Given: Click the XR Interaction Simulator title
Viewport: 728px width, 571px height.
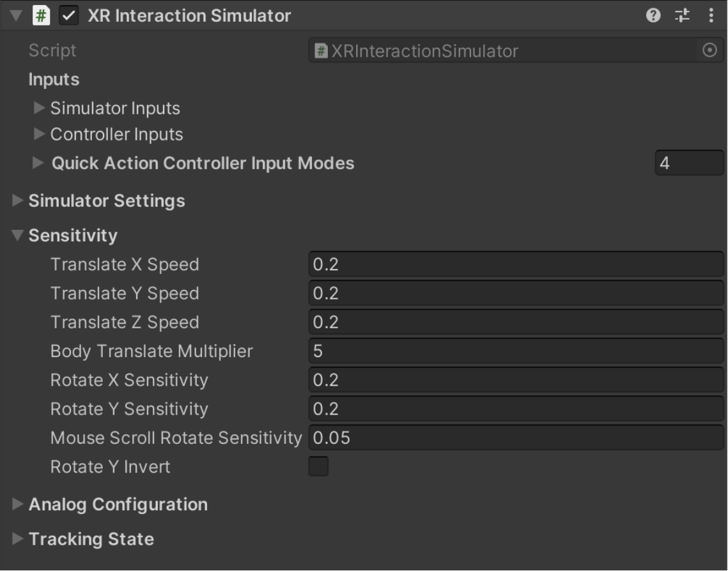Looking at the screenshot, I should click(189, 16).
